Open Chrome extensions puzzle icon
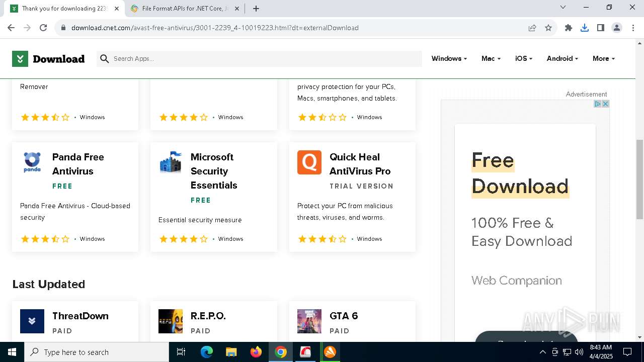The image size is (644, 362). click(x=569, y=28)
